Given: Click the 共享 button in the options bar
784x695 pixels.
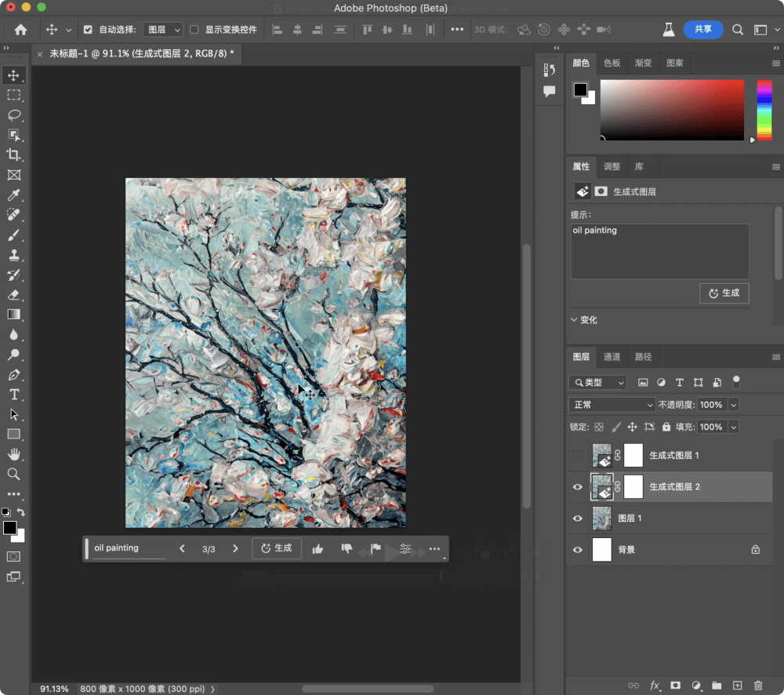Looking at the screenshot, I should pos(703,29).
